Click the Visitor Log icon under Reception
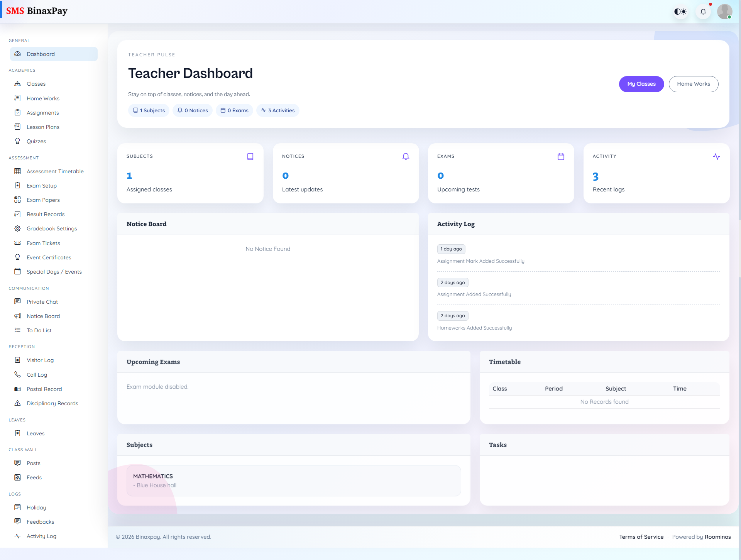Viewport: 741px width, 560px height. [x=18, y=360]
